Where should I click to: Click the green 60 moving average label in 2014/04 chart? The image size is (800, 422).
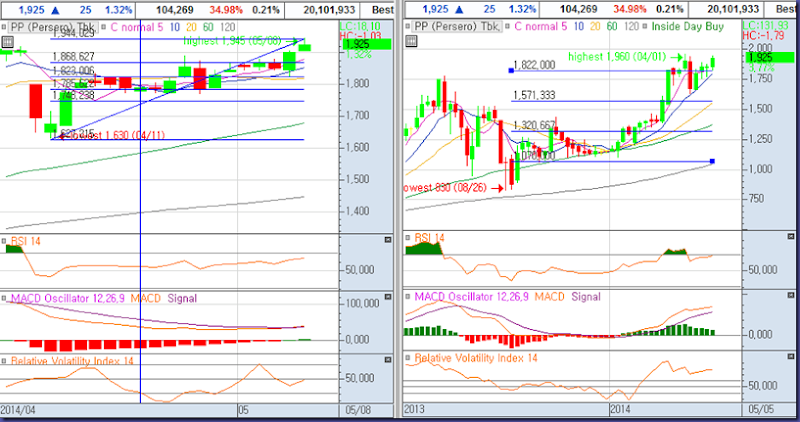click(208, 27)
